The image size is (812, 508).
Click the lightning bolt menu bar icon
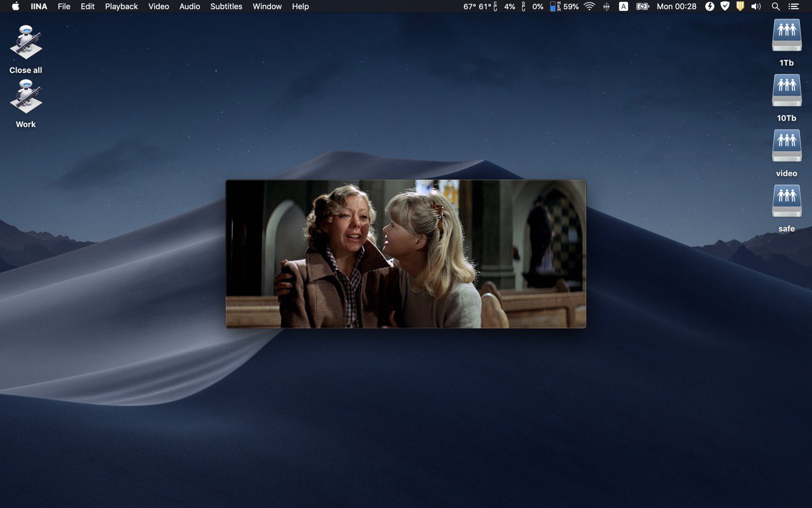tap(710, 6)
